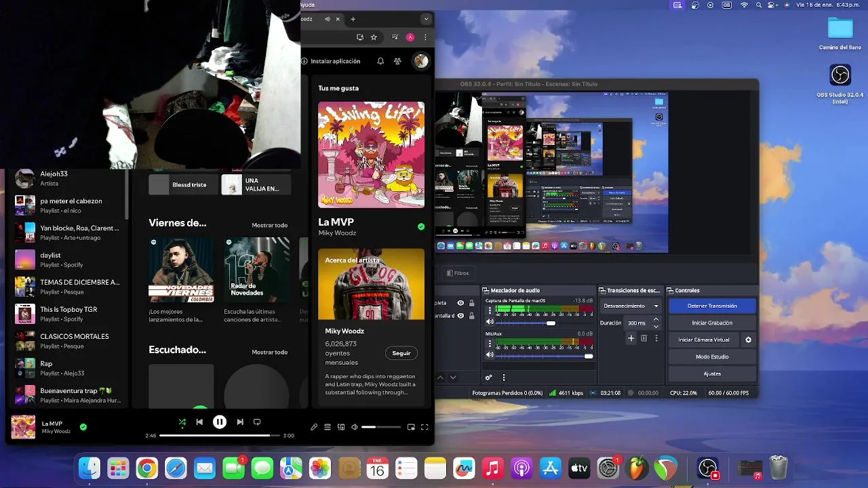Screen dimensions: 868x488
Task: Remove scene transition trash icon
Action: click(644, 338)
